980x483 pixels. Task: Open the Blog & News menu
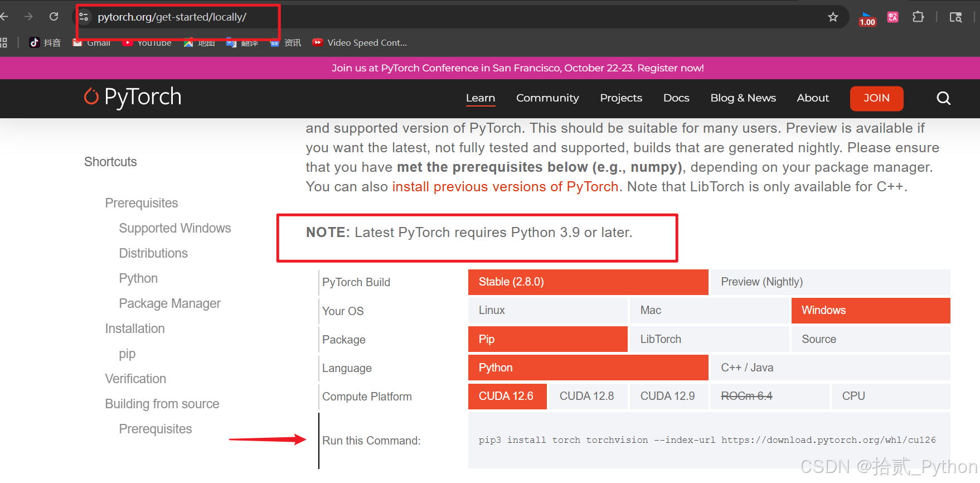coord(743,98)
